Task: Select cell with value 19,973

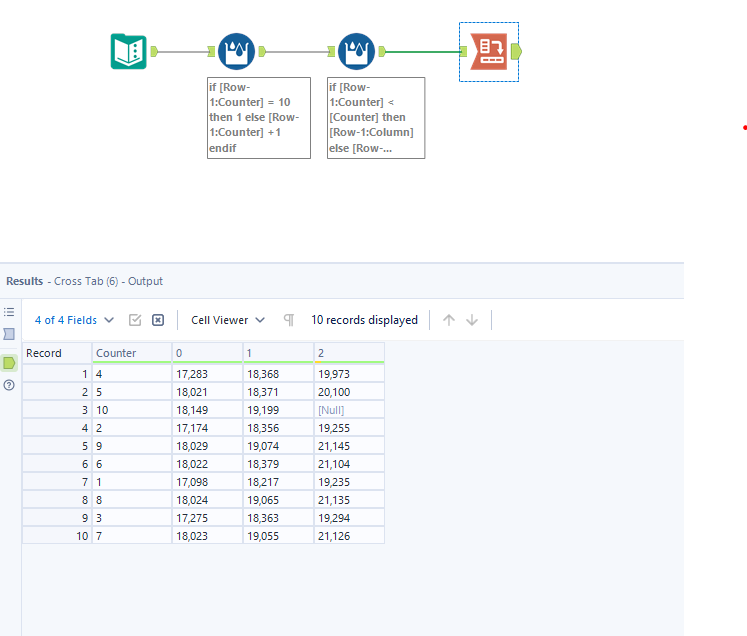Action: pyautogui.click(x=349, y=374)
